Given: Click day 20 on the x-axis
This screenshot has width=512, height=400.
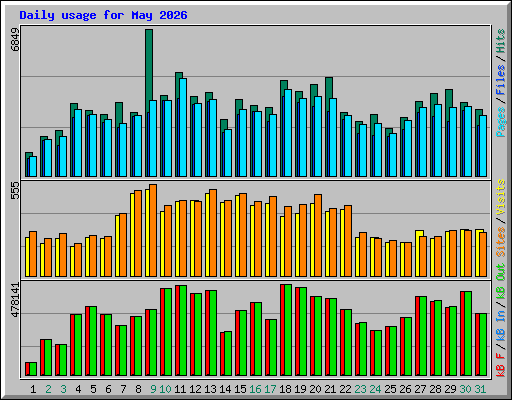Looking at the screenshot, I should click(315, 389).
